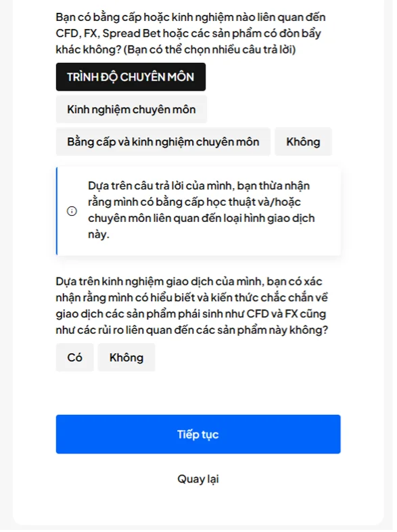Click the circled info icon in the notice
Screen dimensions: 397x532
tap(72, 211)
